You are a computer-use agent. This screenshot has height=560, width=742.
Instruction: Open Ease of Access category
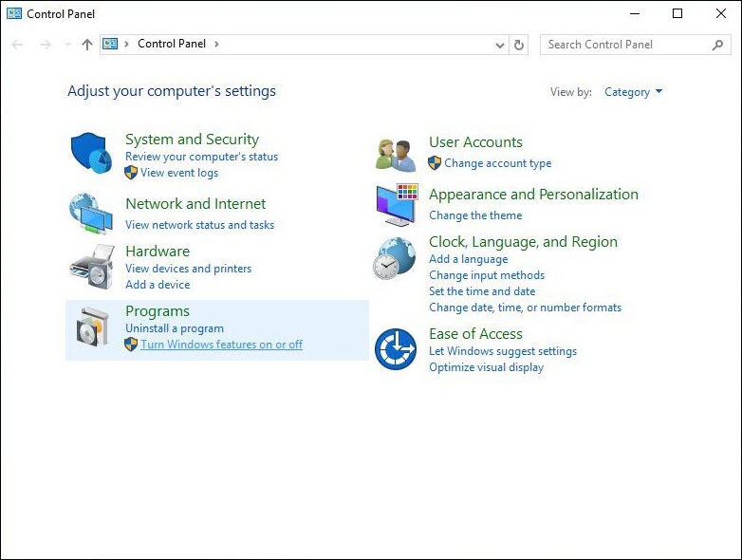click(x=475, y=334)
